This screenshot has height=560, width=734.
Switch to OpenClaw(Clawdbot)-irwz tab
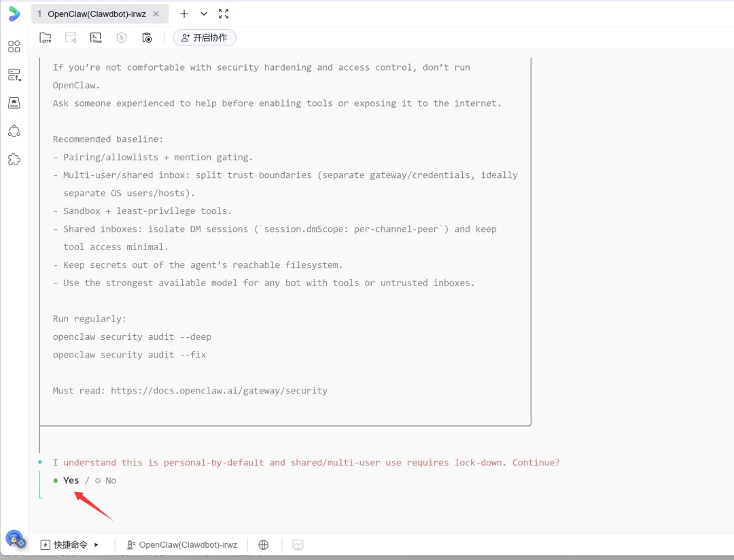[97, 14]
